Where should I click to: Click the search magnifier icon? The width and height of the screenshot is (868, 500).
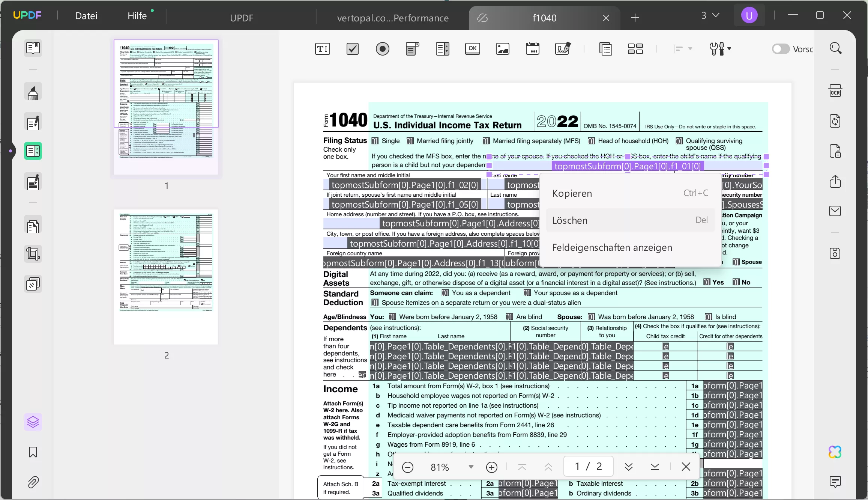coord(835,48)
